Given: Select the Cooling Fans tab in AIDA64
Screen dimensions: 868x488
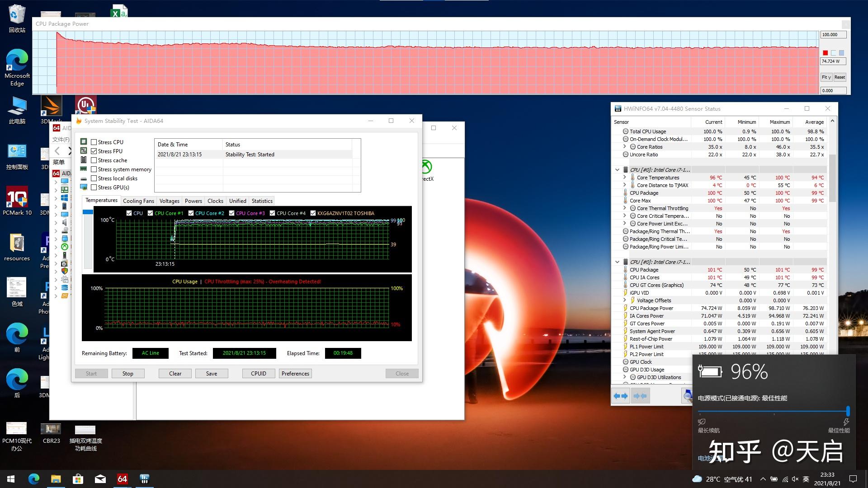Looking at the screenshot, I should pyautogui.click(x=138, y=201).
